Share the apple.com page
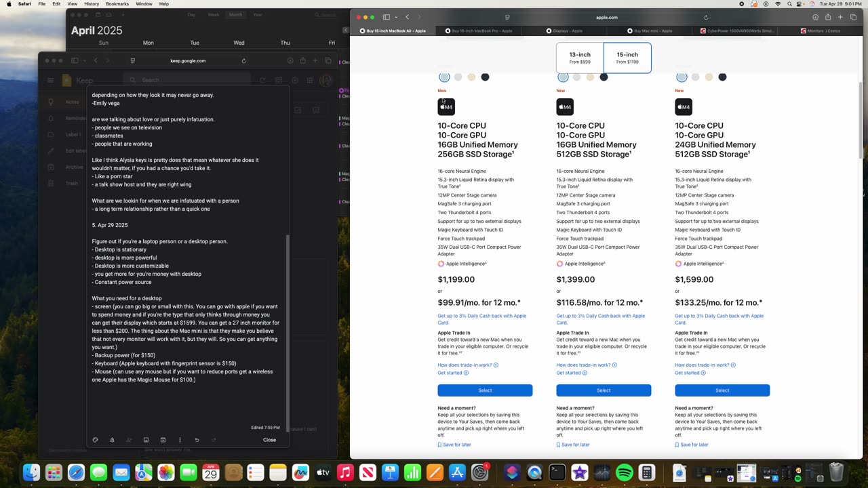 pyautogui.click(x=828, y=17)
